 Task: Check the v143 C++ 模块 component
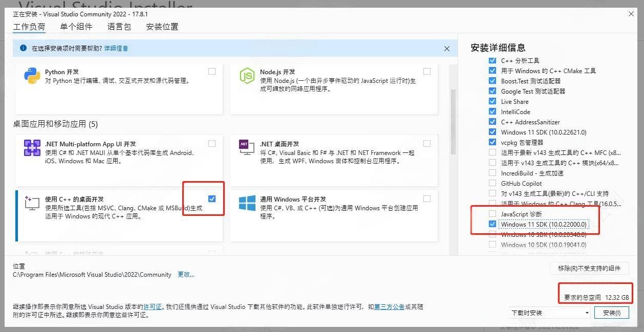(x=492, y=163)
